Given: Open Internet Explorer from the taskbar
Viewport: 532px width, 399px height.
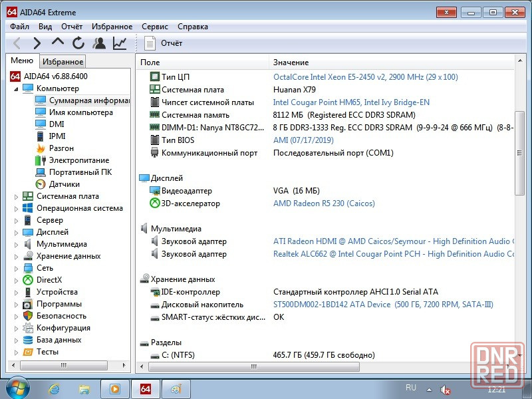Looking at the screenshot, I should point(55,389).
